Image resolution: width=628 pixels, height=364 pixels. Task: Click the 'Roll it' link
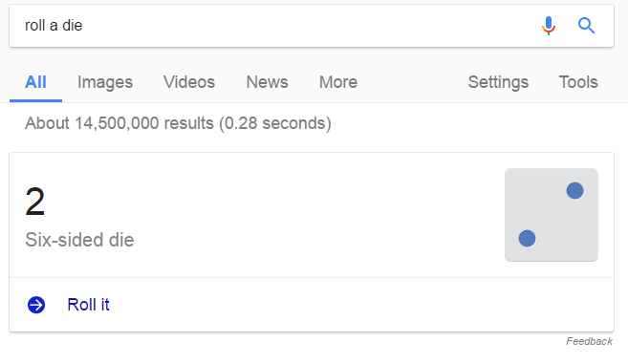88,305
